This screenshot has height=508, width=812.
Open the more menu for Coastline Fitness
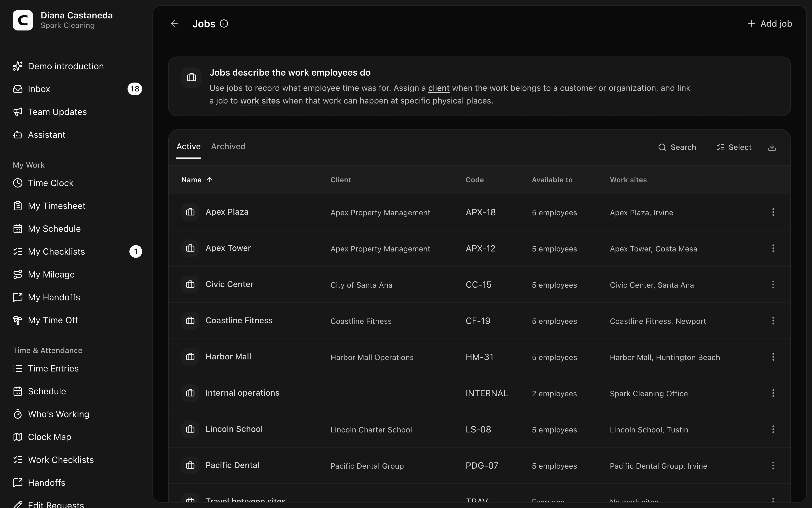[x=773, y=320]
